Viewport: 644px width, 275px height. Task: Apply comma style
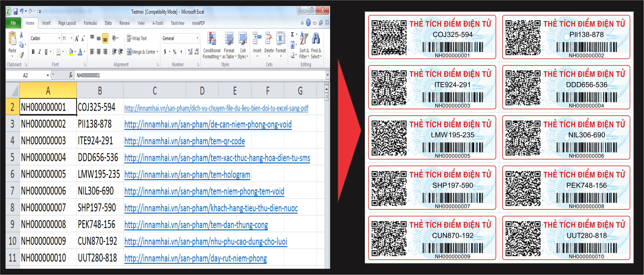(181, 52)
